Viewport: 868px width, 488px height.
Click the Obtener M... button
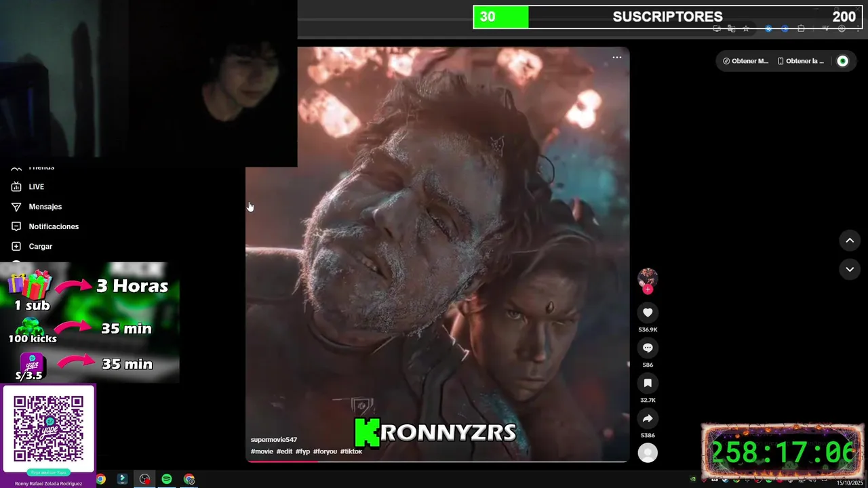coord(745,61)
